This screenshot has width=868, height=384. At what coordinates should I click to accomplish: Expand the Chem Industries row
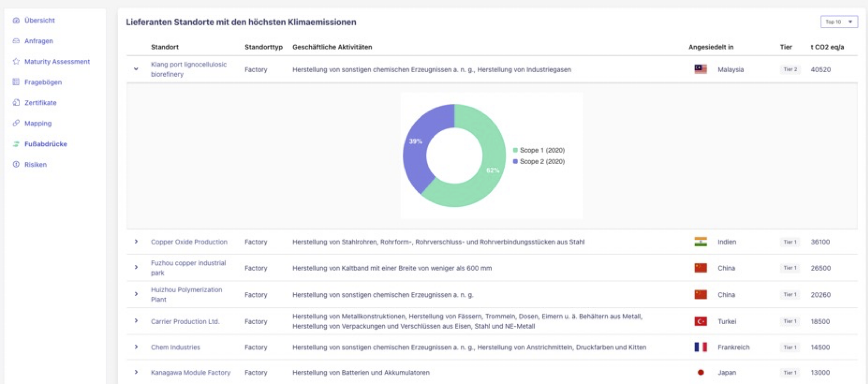coord(136,347)
